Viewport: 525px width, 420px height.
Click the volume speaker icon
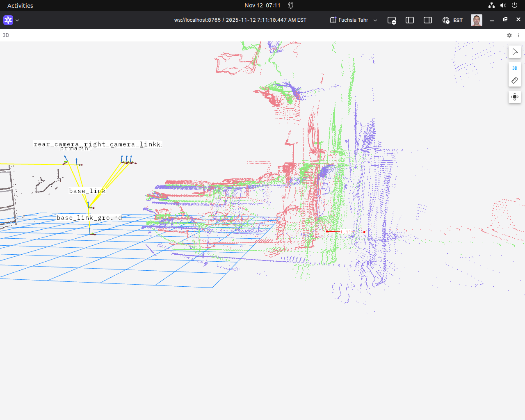pos(503,5)
